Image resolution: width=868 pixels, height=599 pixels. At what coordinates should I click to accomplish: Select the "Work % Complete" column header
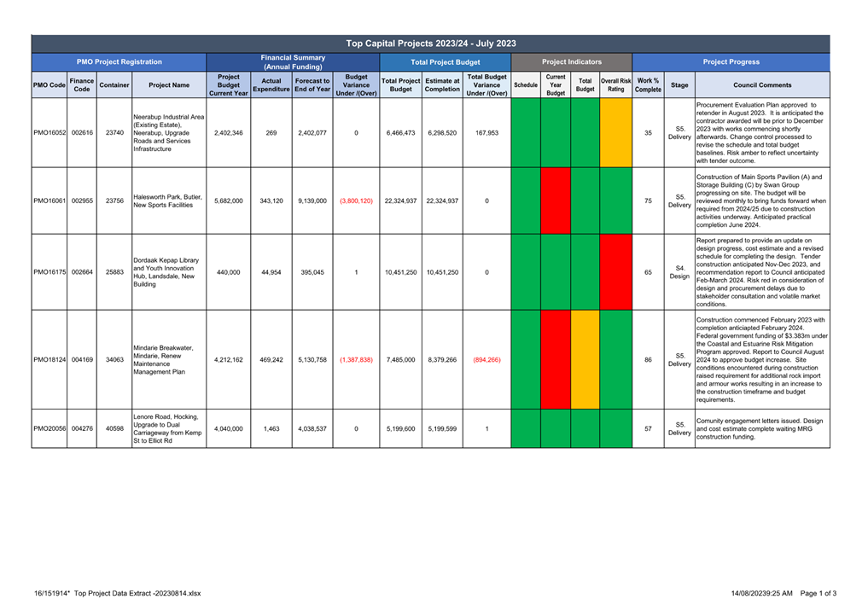pyautogui.click(x=649, y=85)
